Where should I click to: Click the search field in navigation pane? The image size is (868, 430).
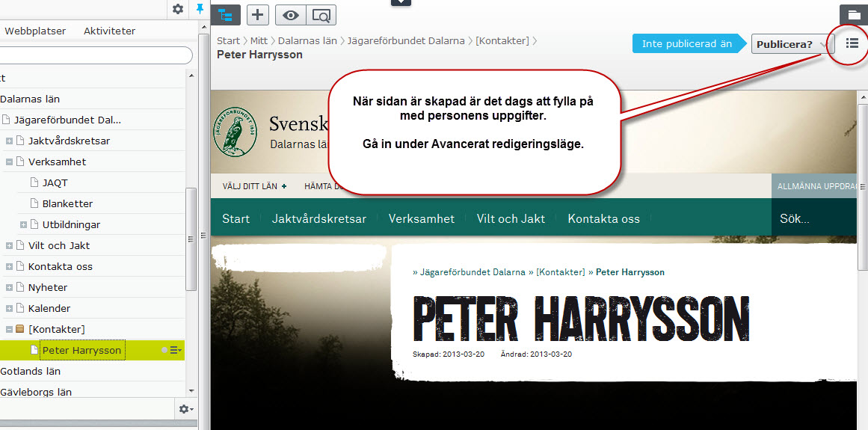[x=95, y=55]
